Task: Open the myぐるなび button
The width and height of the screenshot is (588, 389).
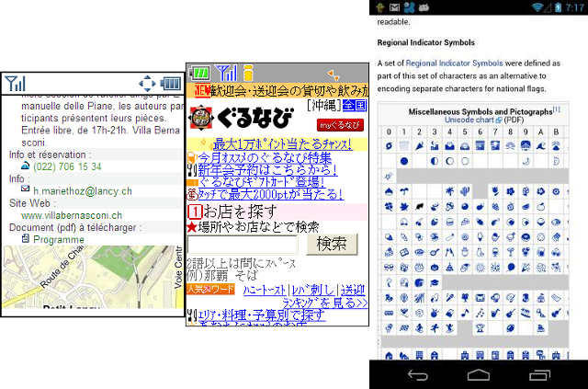Action: click(x=340, y=125)
